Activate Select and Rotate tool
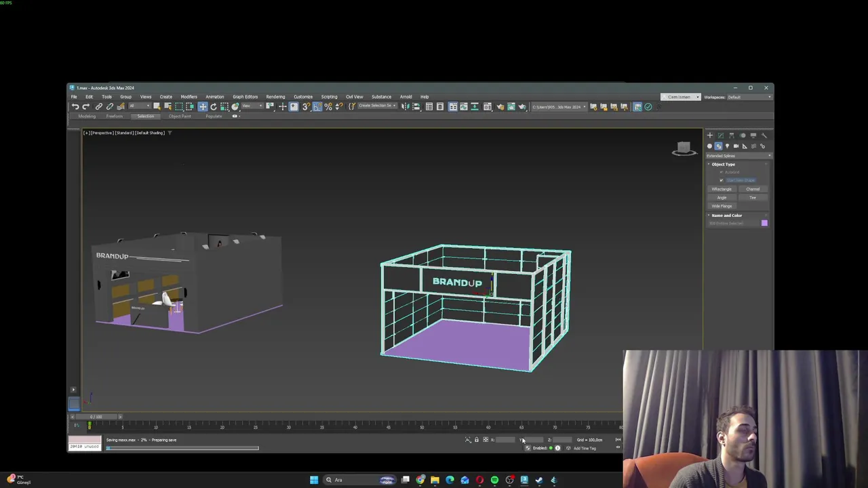The width and height of the screenshot is (868, 488). (x=214, y=106)
